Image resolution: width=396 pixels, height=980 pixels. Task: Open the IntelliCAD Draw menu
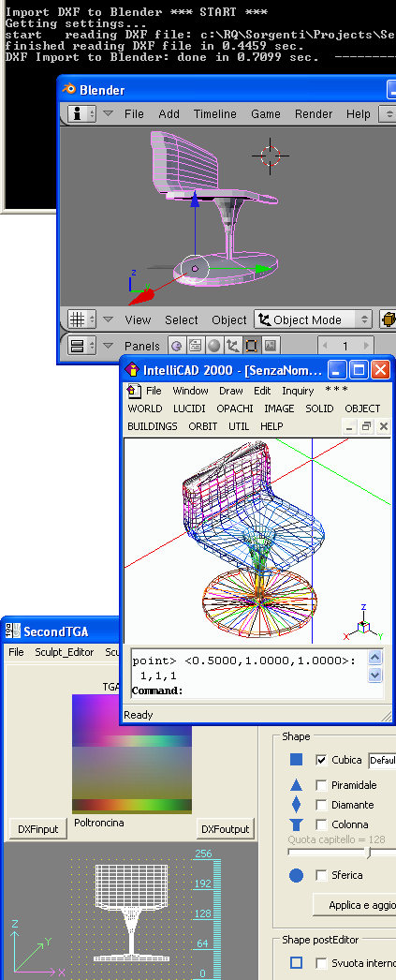pyautogui.click(x=231, y=391)
